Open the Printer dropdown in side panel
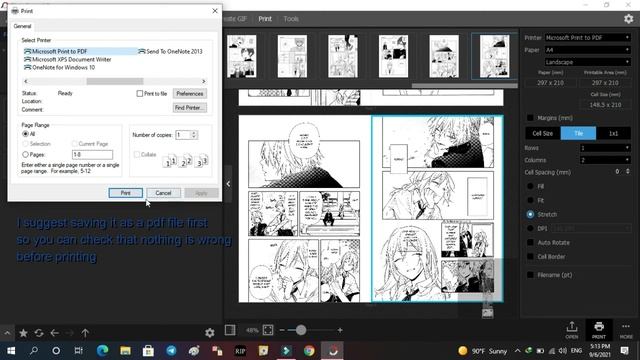Viewport: 640px width, 360px height. coord(587,38)
